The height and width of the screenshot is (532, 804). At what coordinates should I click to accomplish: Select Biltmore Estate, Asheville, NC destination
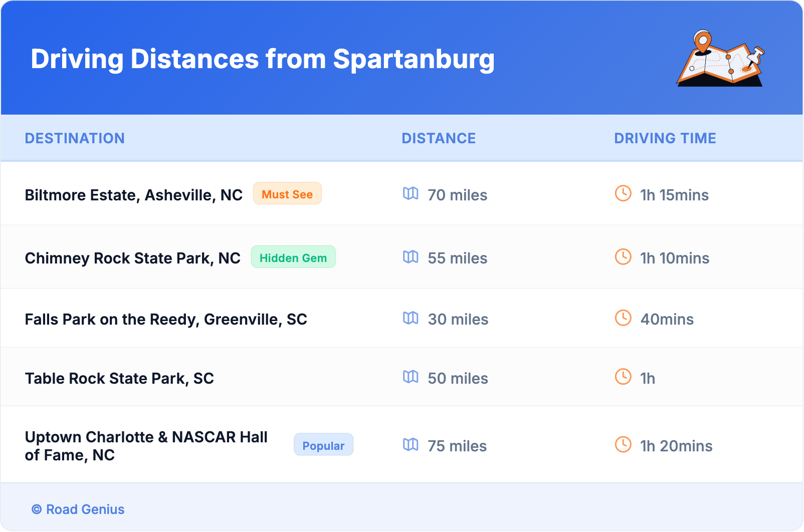click(x=134, y=195)
